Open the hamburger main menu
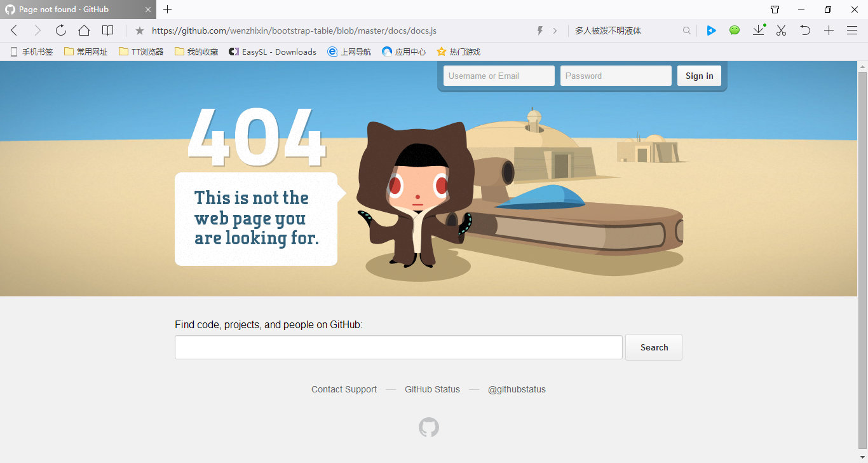868x463 pixels. click(852, 31)
